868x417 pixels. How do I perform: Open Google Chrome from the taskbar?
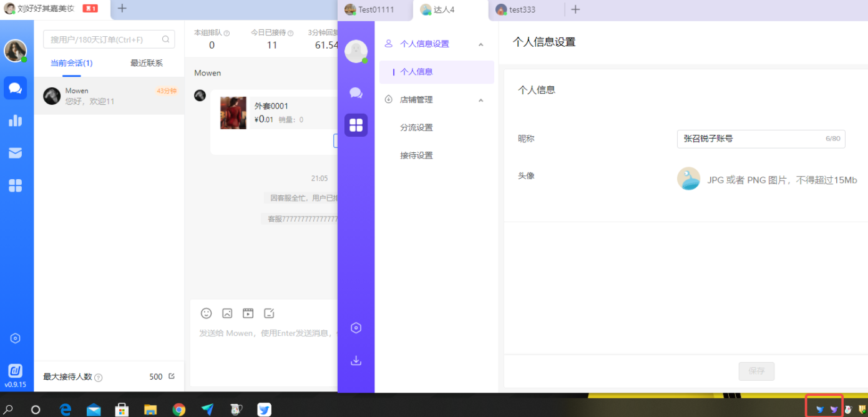(x=179, y=410)
